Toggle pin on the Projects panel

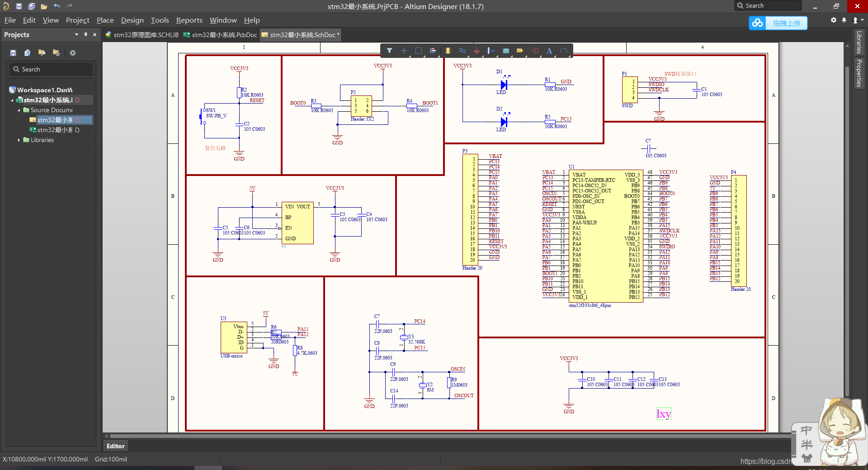point(85,35)
